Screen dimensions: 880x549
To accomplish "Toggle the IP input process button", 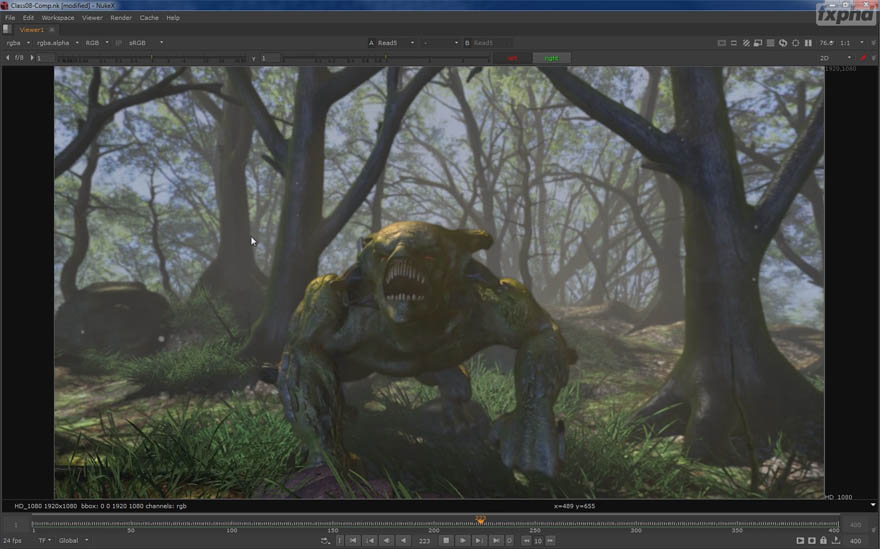I will pos(118,43).
